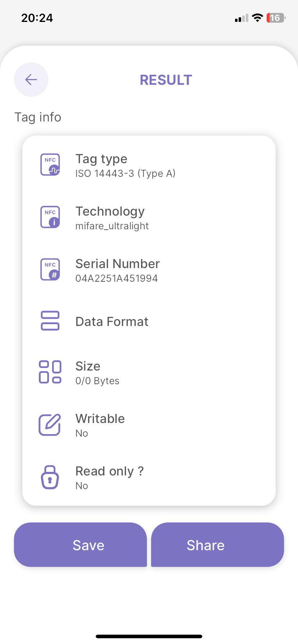Image resolution: width=298 pixels, height=644 pixels.
Task: Tap the NFC Serial Number hash icon
Action: point(50,270)
